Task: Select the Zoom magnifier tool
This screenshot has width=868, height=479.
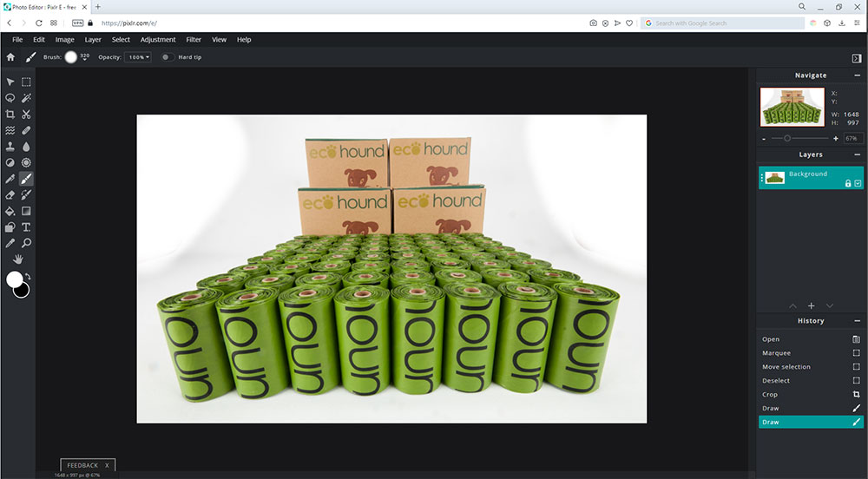Action: pos(26,243)
